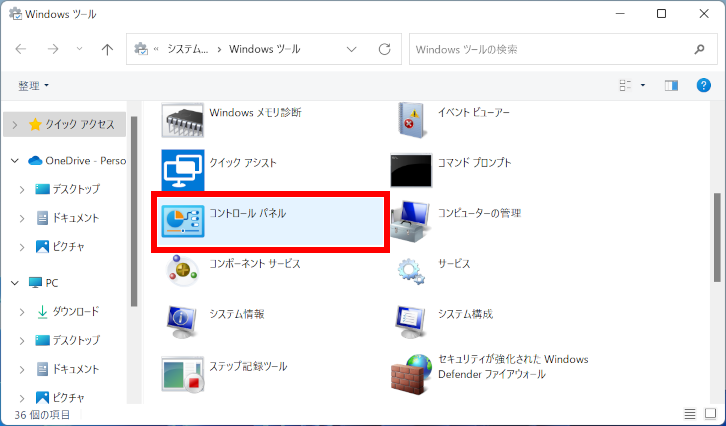Open the Windows メモリ診断 icon
Viewport: 726px width, 426px height.
(x=182, y=120)
